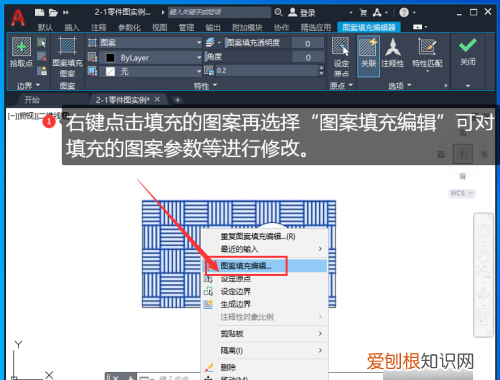Select the Pan hand tool in navigation bar
The height and width of the screenshot is (380, 500).
(483, 256)
